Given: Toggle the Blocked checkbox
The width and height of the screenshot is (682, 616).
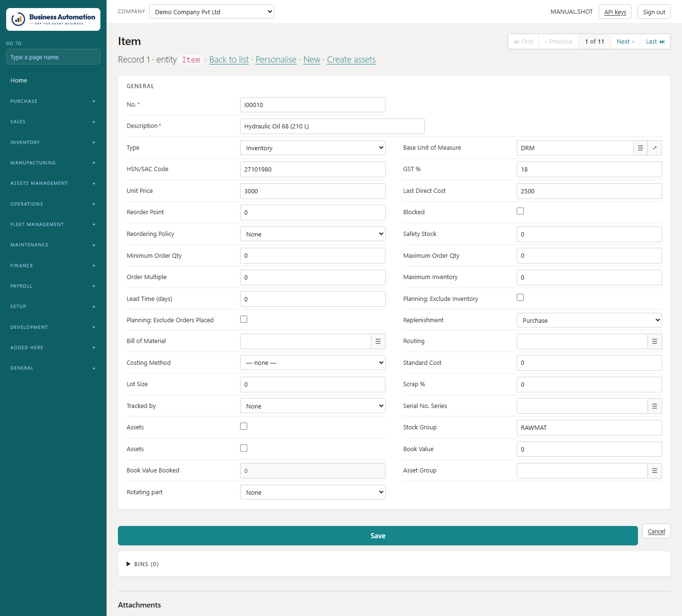Looking at the screenshot, I should (x=520, y=211).
